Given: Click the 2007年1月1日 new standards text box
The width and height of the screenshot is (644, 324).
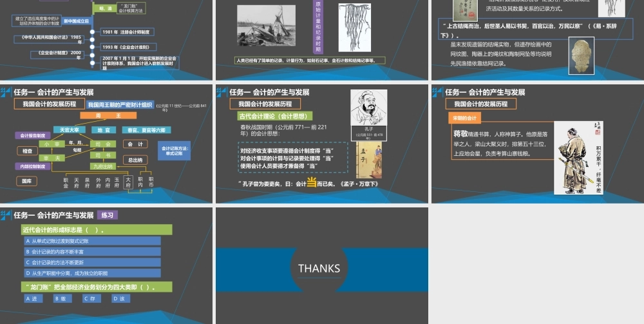Looking at the screenshot, I should point(140,63).
